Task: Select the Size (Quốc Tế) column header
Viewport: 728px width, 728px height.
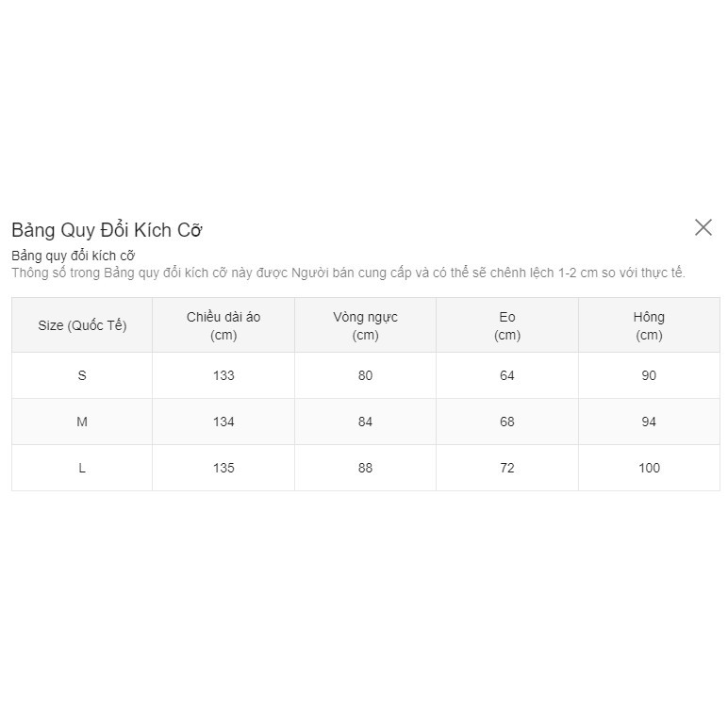Action: 82,325
